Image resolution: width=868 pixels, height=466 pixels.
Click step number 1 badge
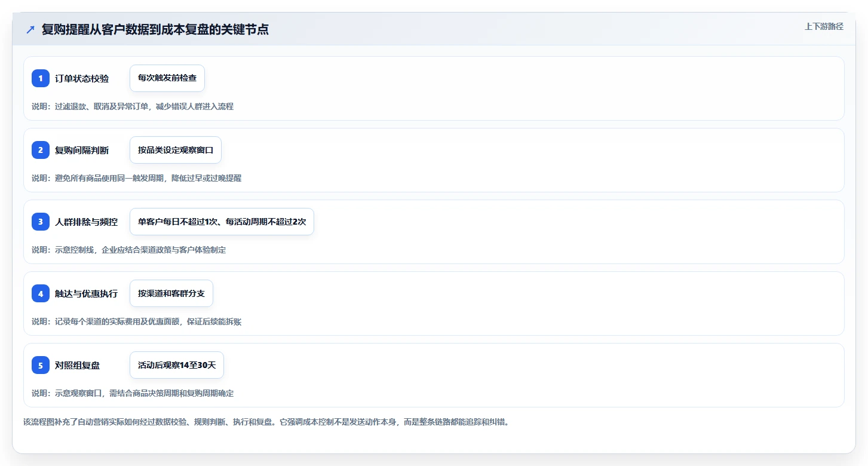41,78
